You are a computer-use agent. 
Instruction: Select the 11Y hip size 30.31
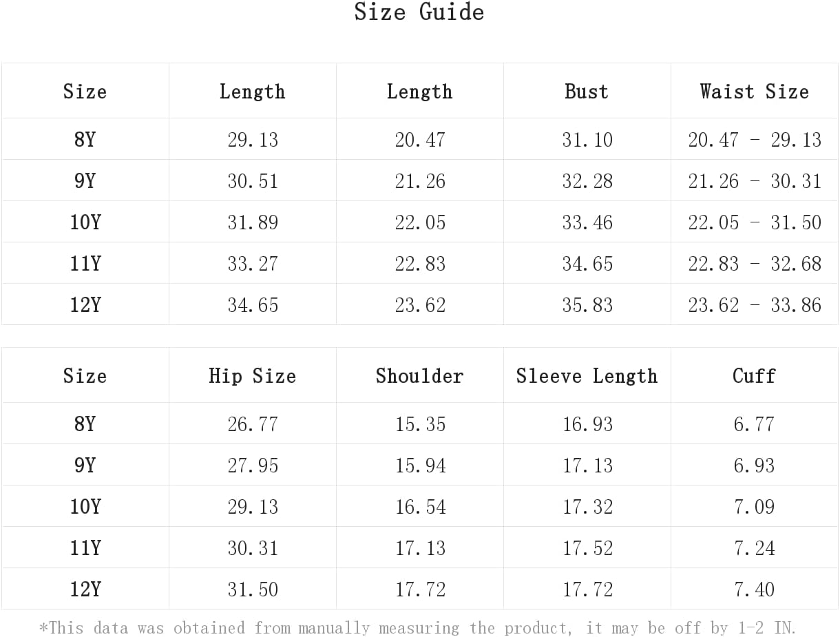click(x=253, y=548)
